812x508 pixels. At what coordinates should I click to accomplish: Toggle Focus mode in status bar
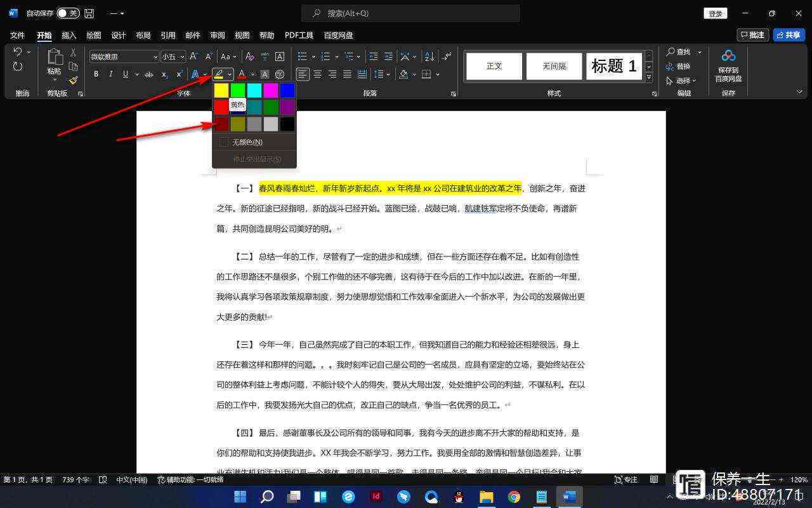626,480
